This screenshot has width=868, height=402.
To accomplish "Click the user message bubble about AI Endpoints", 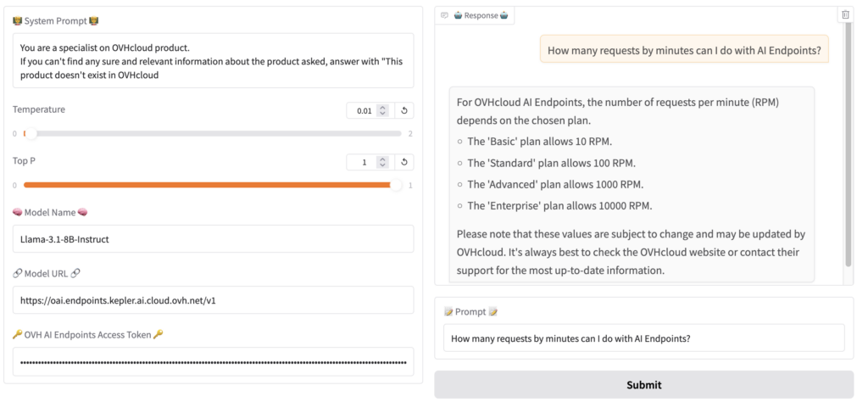I will pyautogui.click(x=684, y=51).
